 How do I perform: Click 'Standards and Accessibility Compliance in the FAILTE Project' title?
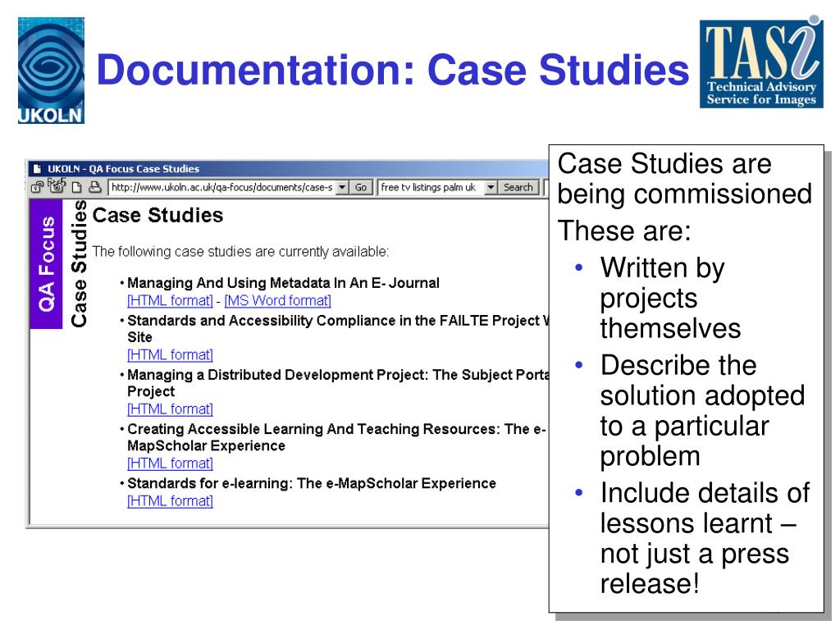click(x=337, y=328)
